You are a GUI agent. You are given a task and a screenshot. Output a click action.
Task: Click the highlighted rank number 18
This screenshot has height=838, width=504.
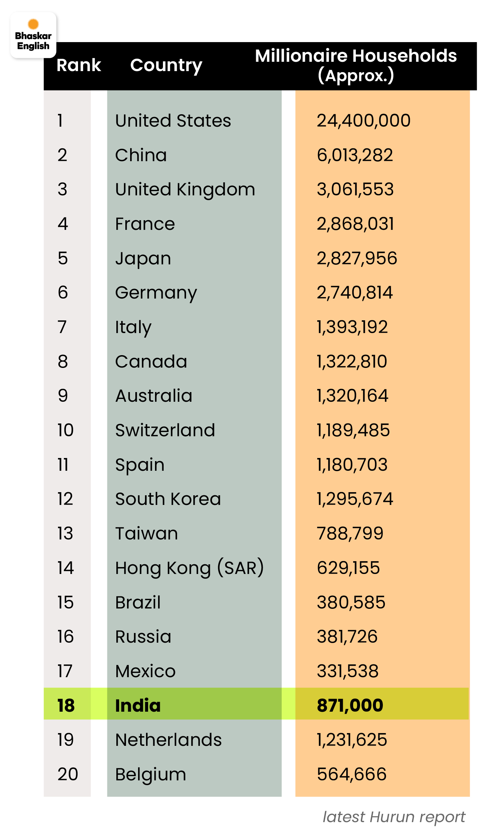[x=66, y=705]
